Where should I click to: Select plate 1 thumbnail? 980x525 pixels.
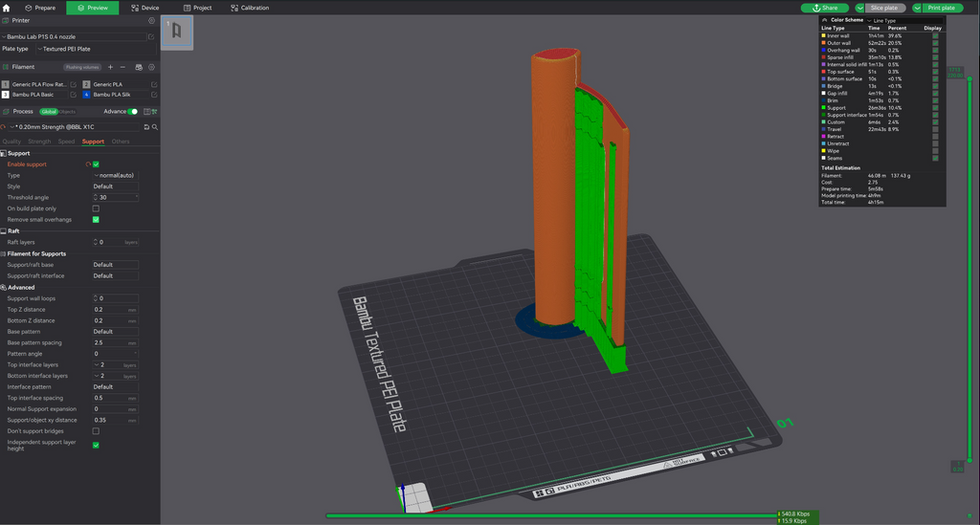[x=177, y=32]
